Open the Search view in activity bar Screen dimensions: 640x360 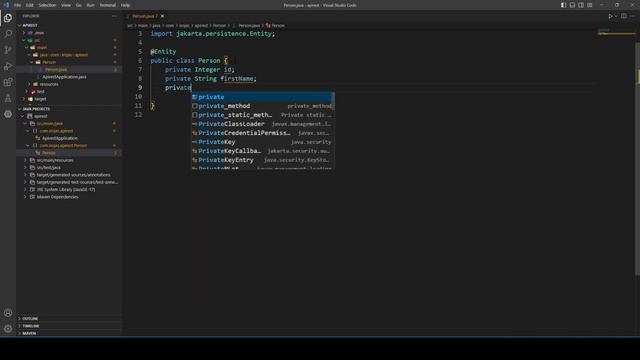pyautogui.click(x=8, y=34)
